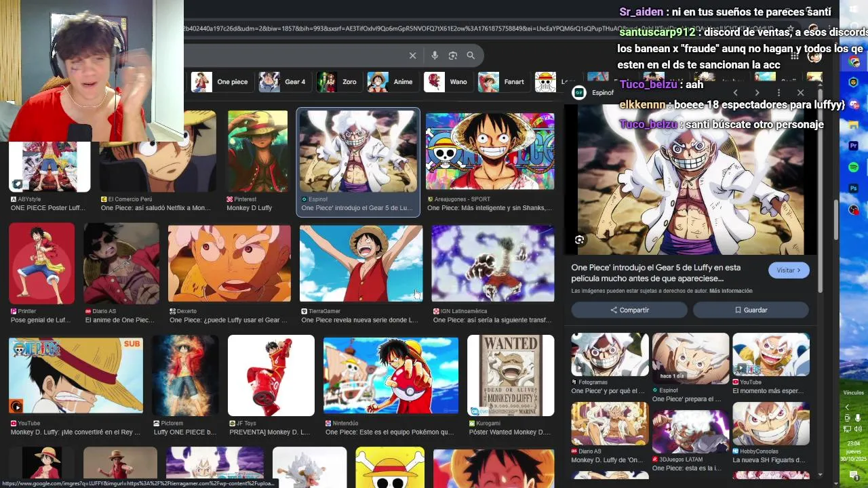The width and height of the screenshot is (868, 488).
Task: Search inside image with Lens overlay icon
Action: click(579, 240)
